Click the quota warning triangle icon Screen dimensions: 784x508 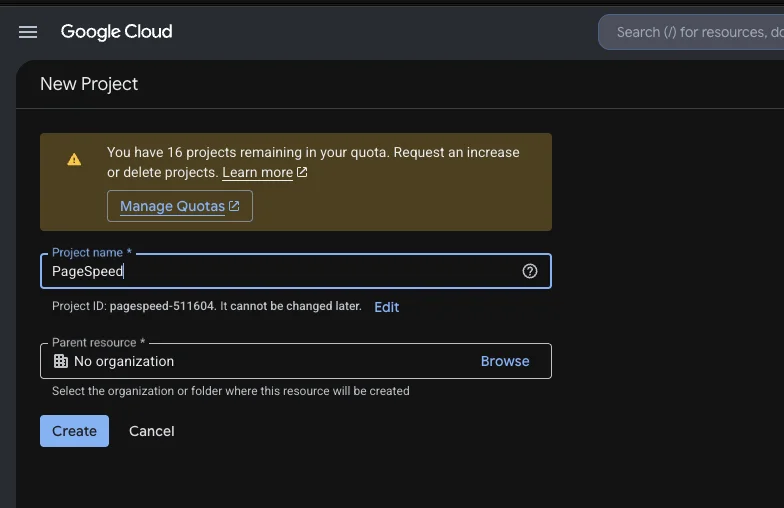tap(74, 160)
